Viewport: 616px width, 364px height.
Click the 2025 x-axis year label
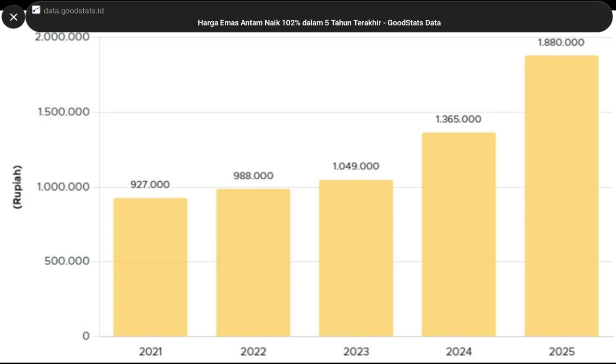(x=562, y=352)
